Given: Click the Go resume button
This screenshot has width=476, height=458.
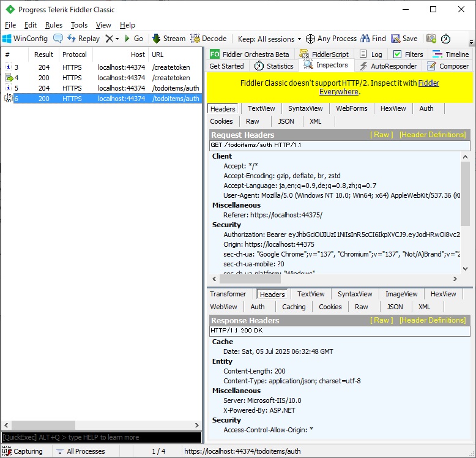Looking at the screenshot, I should click(134, 39).
